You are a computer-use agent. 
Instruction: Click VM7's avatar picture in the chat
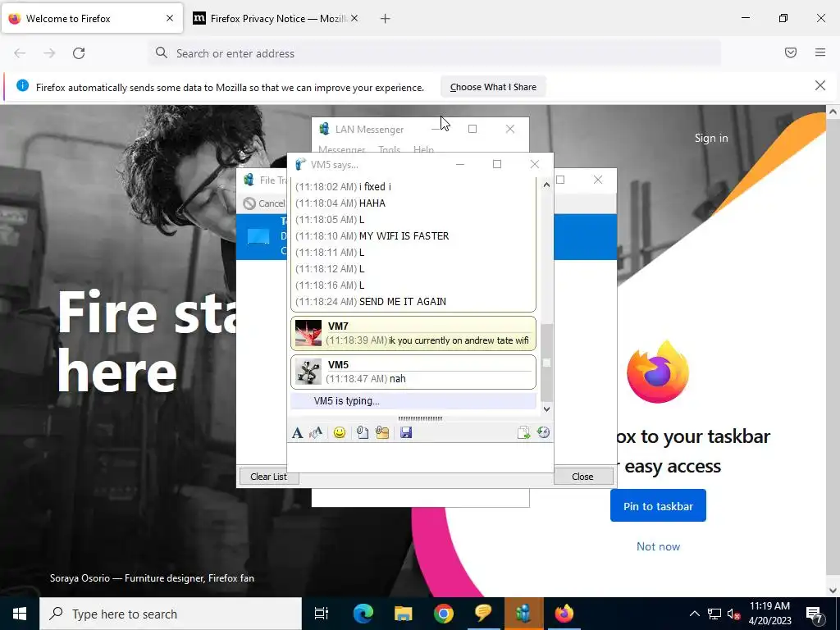[x=308, y=333]
